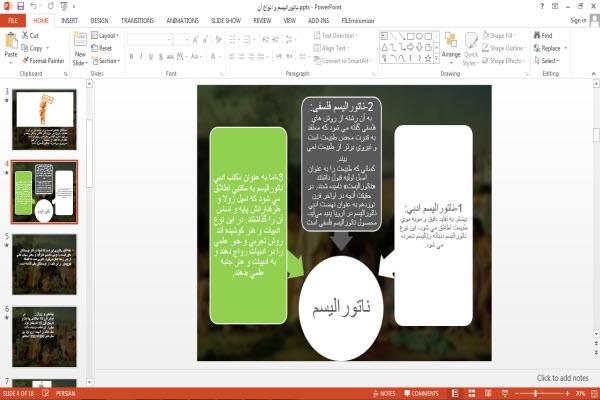Image resolution: width=600 pixels, height=400 pixels.
Task: Toggle text Shadow formatting
Action: [x=161, y=57]
